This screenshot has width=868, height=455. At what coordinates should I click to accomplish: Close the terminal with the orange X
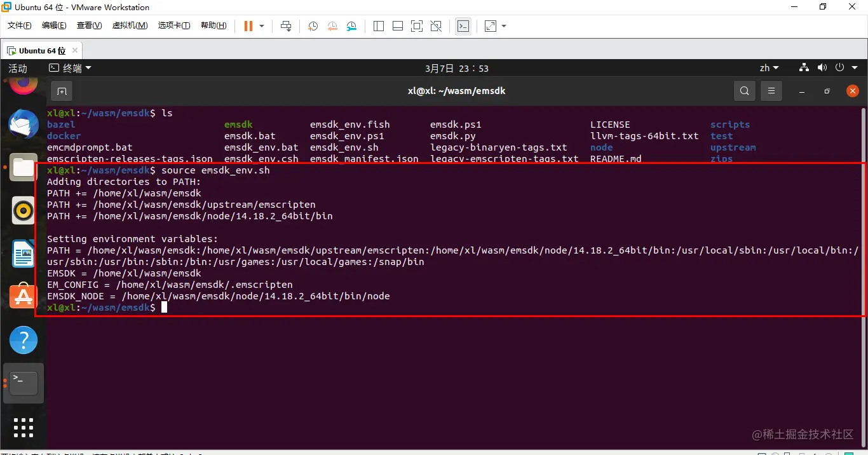[853, 91]
